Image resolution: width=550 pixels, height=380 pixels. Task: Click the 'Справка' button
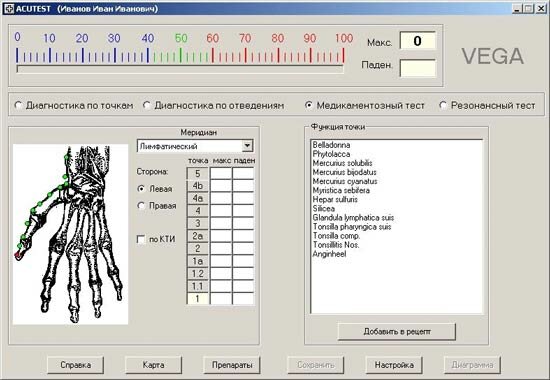pyautogui.click(x=76, y=365)
